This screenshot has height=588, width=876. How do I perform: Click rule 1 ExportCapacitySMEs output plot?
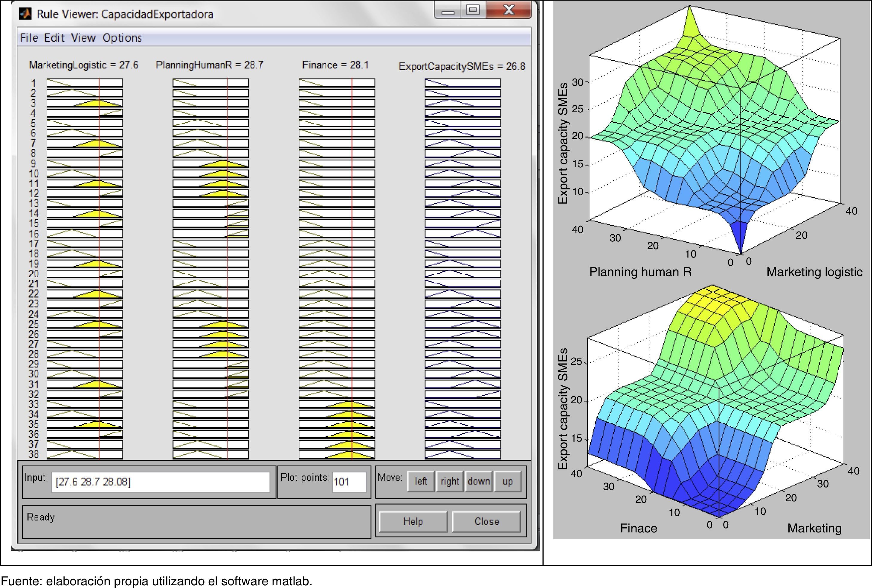pos(463,83)
